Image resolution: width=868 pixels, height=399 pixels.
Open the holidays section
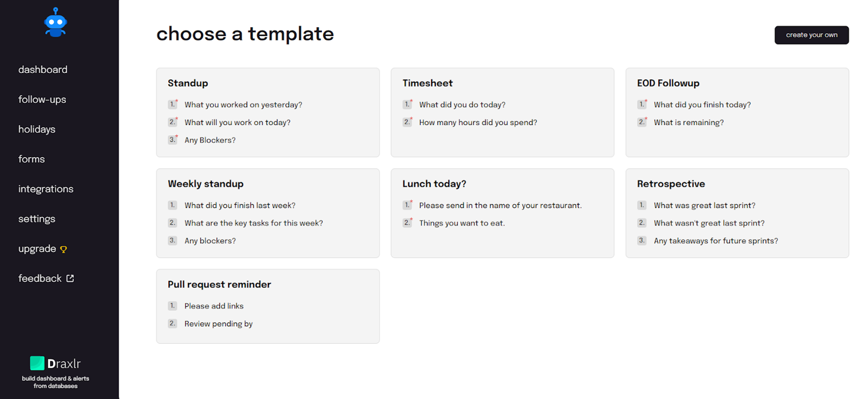point(37,129)
